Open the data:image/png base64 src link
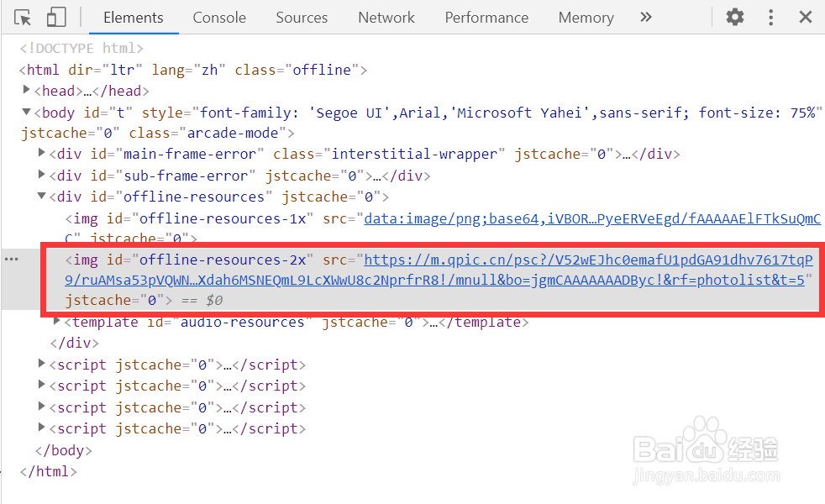Image resolution: width=825 pixels, height=504 pixels. point(592,218)
